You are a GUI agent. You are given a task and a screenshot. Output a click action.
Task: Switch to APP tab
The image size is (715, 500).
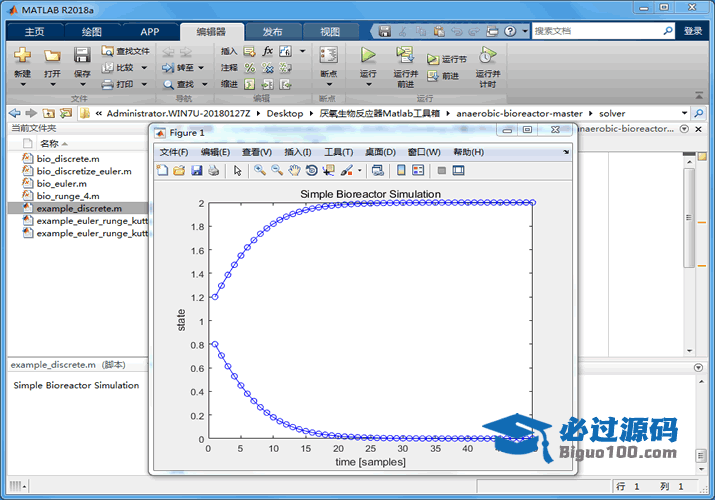point(150,31)
